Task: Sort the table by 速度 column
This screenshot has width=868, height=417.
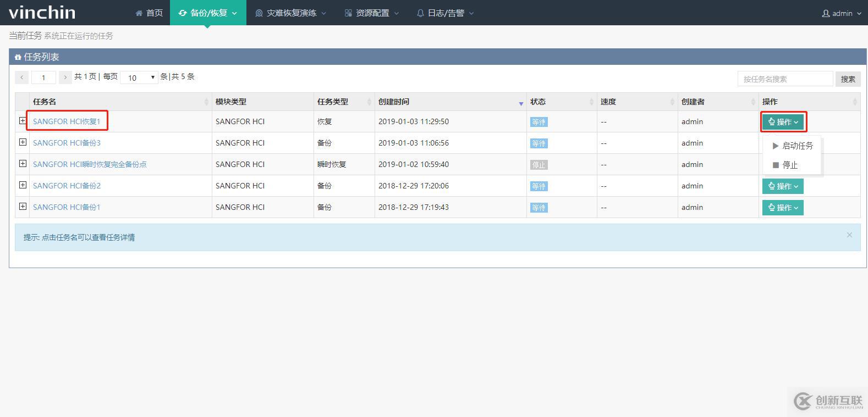Action: 637,102
